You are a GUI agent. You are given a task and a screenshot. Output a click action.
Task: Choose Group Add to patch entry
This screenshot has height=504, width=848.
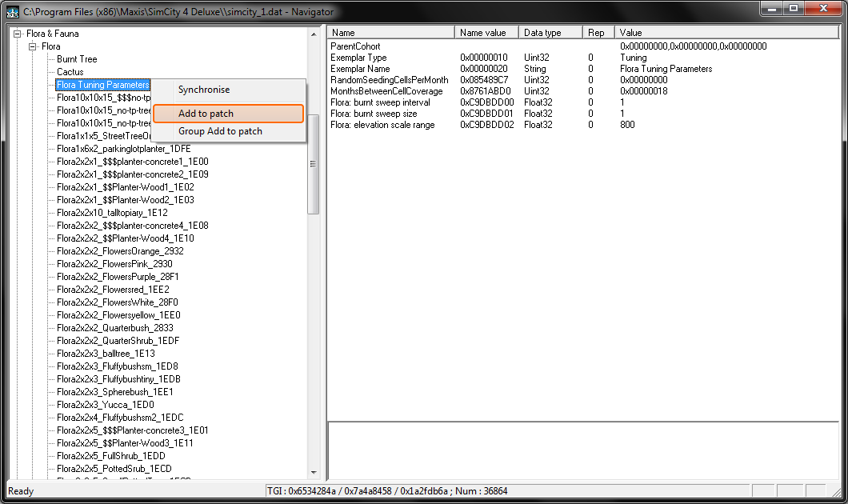pos(220,131)
